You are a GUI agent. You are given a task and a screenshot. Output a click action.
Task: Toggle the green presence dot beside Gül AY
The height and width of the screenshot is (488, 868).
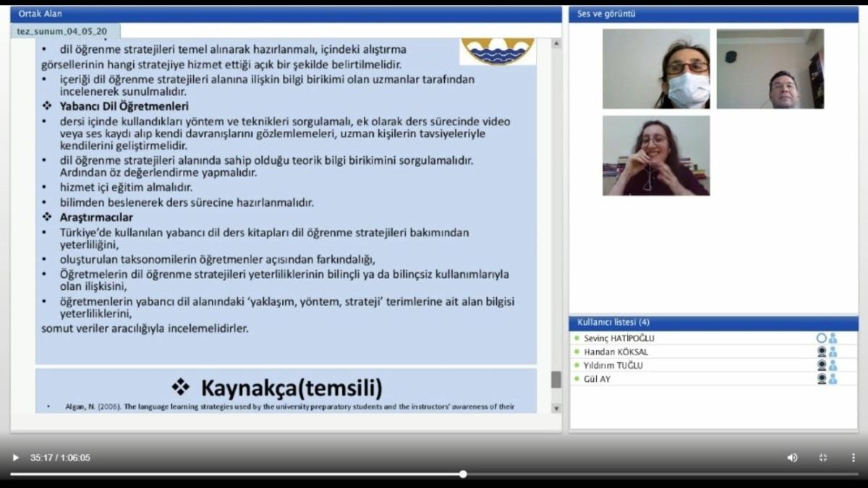[575, 378]
